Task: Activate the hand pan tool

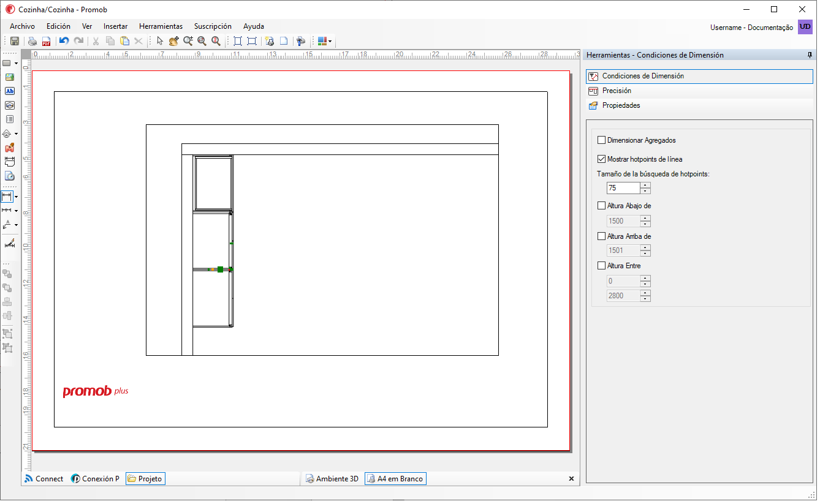Action: (x=174, y=41)
